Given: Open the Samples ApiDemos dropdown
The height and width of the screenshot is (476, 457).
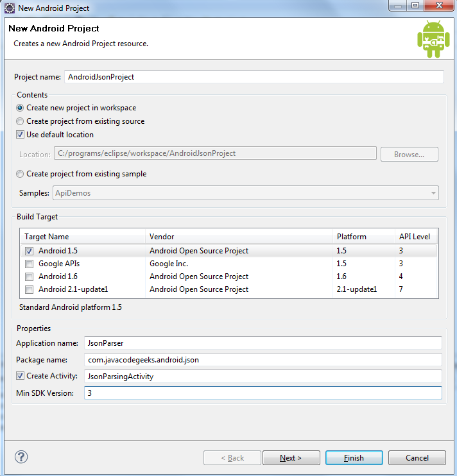Looking at the screenshot, I should 246,193.
